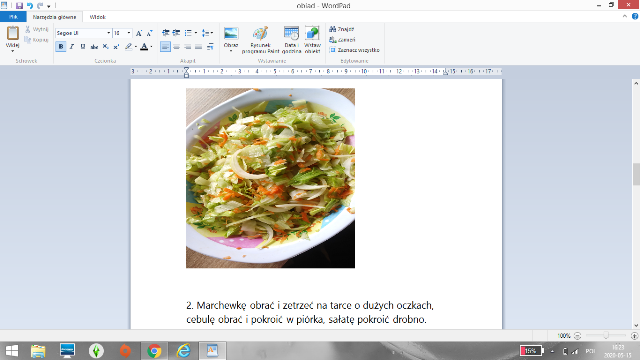Click the Find (Znajdź) binoculars icon
Image resolution: width=640 pixels, height=360 pixels.
(x=333, y=29)
